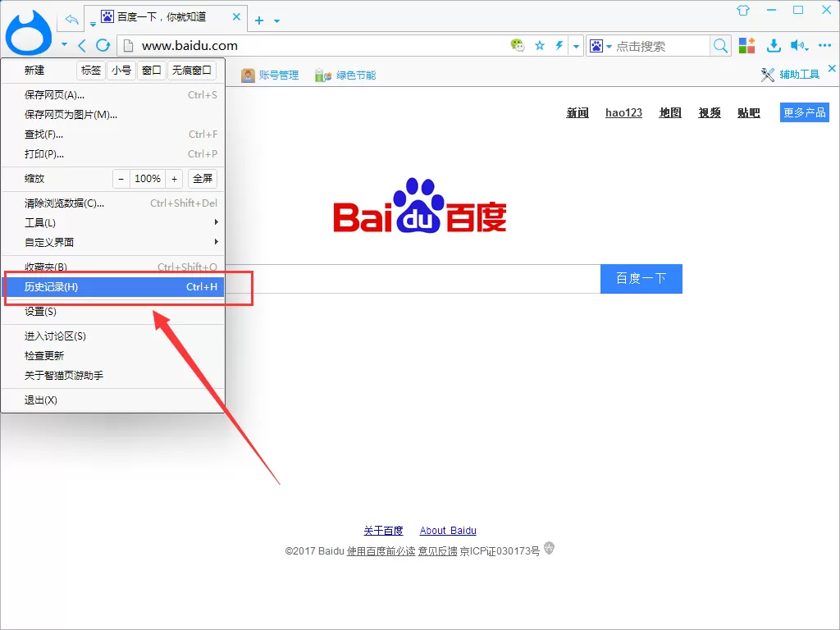
Task: Open 设置(S) from menu
Action: tap(112, 311)
